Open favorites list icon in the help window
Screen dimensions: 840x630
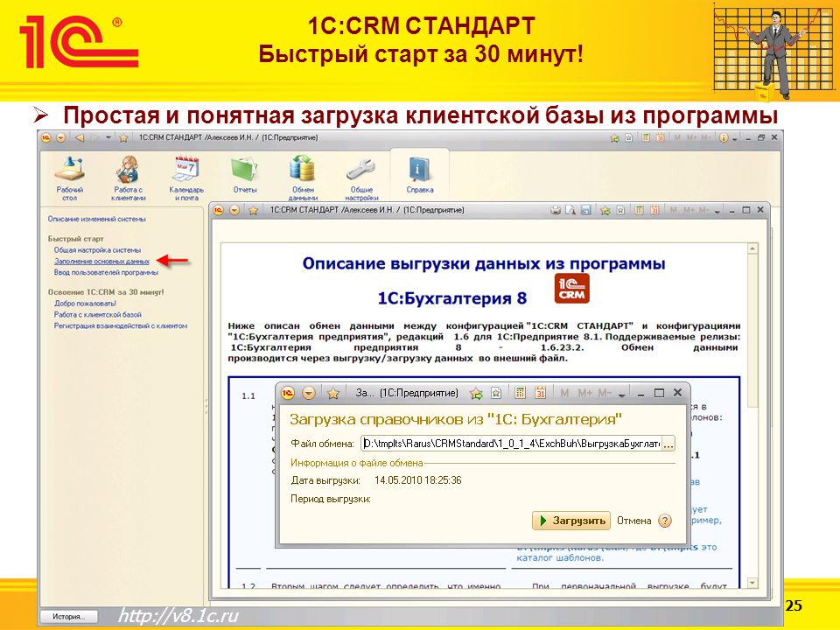620,211
